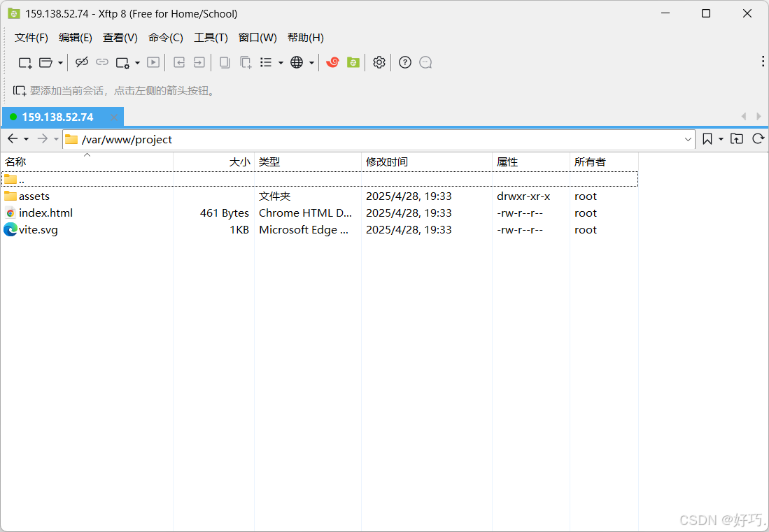Expand the forward history dropdown arrow
Viewport: 769px width, 532px height.
(x=57, y=139)
